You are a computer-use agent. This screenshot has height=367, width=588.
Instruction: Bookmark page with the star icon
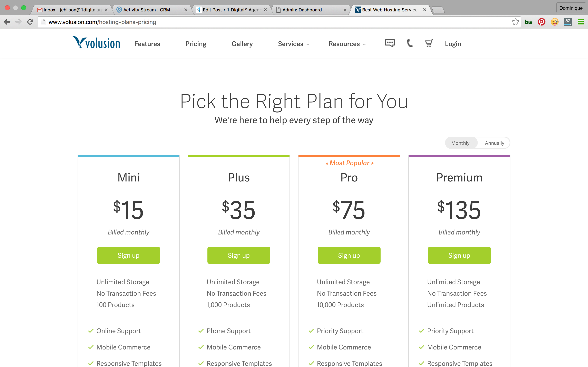(x=515, y=22)
